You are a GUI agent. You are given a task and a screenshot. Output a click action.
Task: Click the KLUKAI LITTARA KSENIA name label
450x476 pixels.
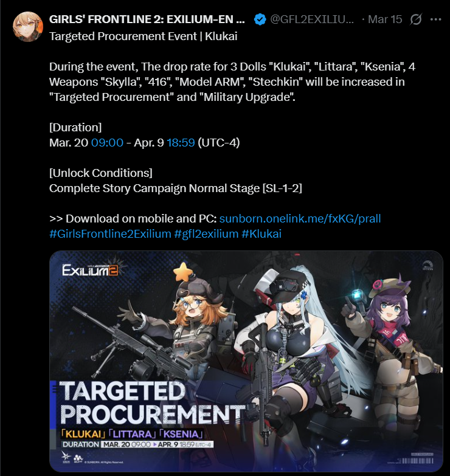(x=132, y=434)
